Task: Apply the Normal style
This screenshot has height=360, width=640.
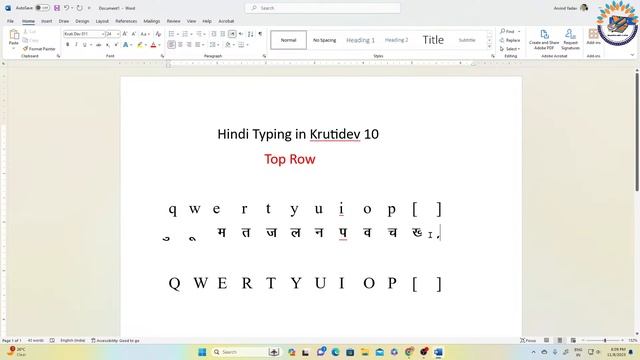Action: point(288,40)
